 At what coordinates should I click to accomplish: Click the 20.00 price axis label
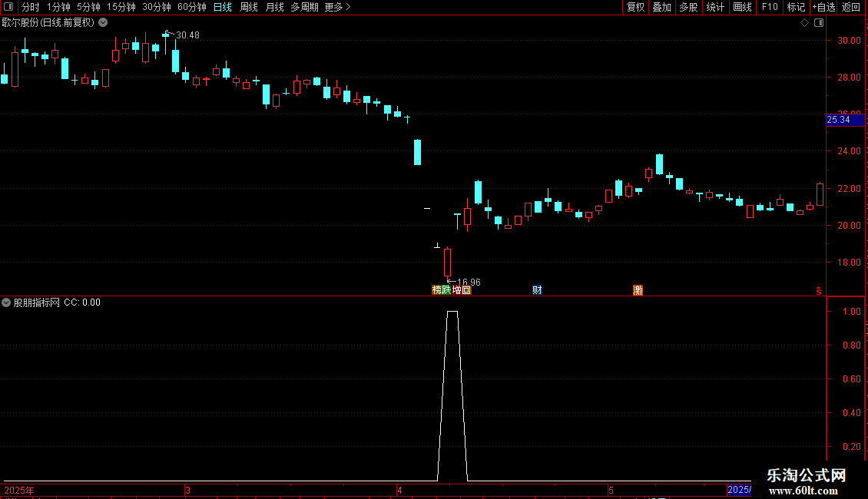click(x=849, y=225)
